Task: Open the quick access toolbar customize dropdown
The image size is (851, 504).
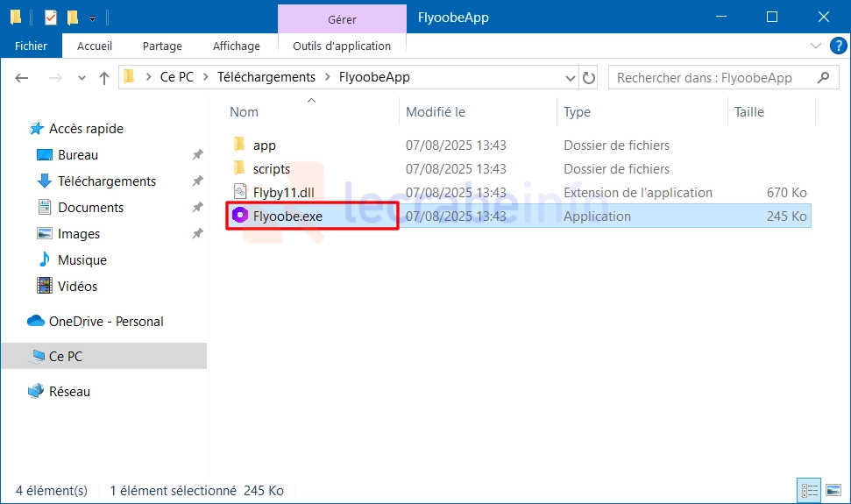Action: coord(92,18)
